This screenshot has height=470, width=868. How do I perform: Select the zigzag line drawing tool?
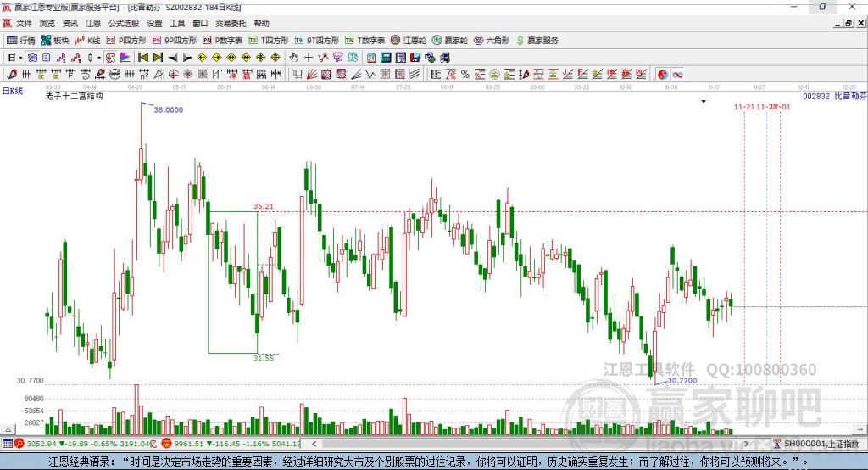coord(370,75)
